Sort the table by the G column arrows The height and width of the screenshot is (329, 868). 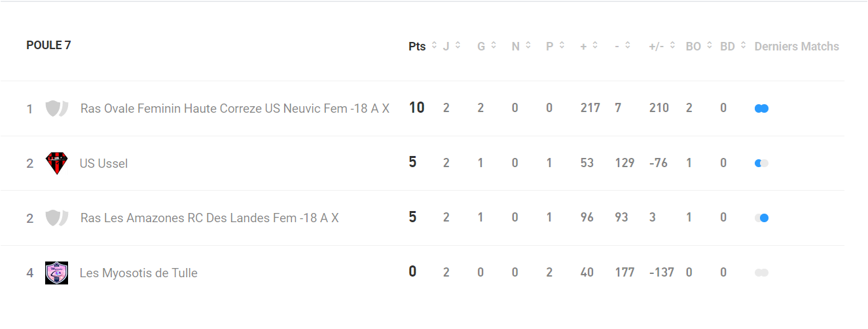[487, 47]
